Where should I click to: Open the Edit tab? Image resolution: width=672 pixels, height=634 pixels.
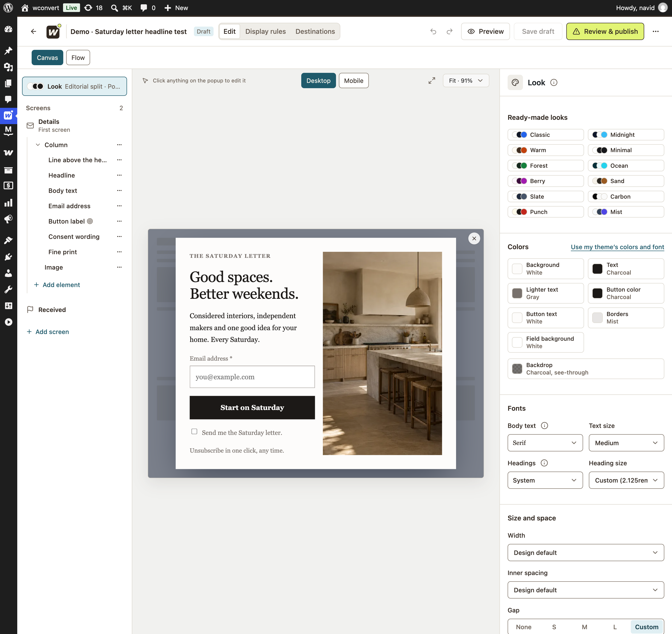click(230, 31)
